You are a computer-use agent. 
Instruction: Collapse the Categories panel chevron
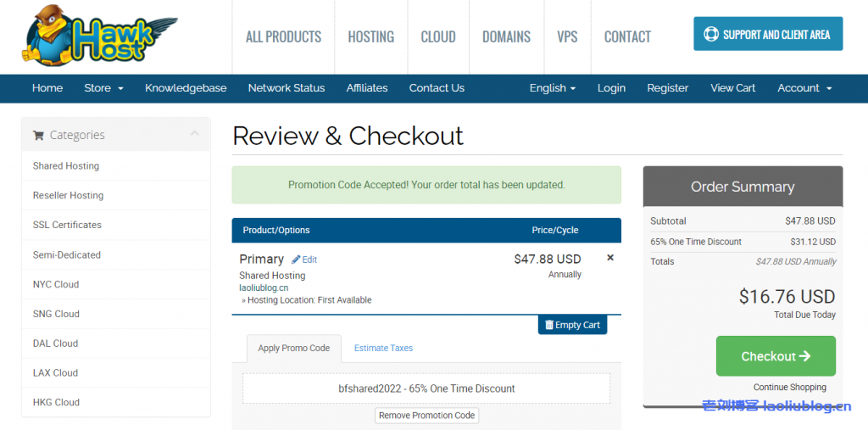click(x=195, y=134)
